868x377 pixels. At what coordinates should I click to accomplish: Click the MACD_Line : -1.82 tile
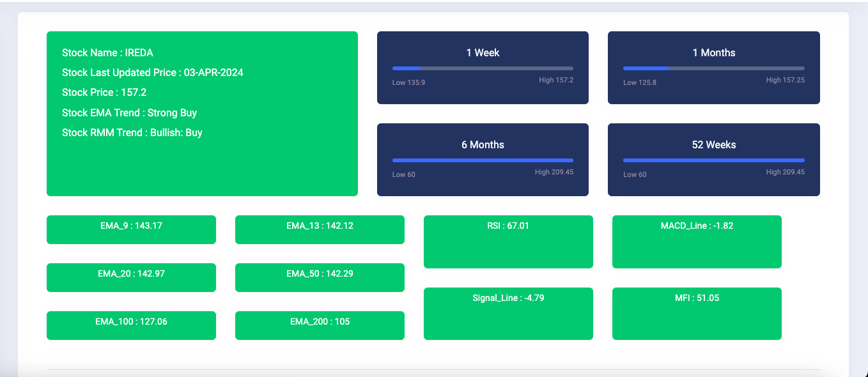coord(697,242)
